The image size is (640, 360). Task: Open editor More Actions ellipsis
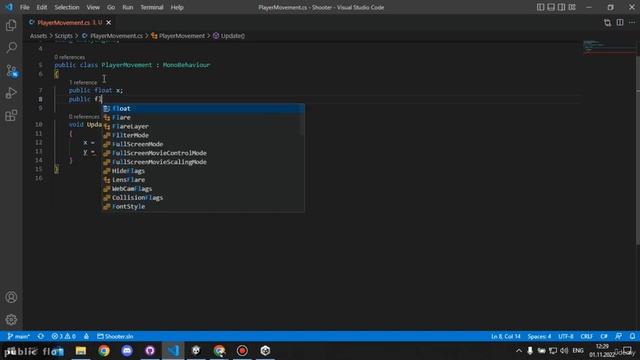pos(632,23)
